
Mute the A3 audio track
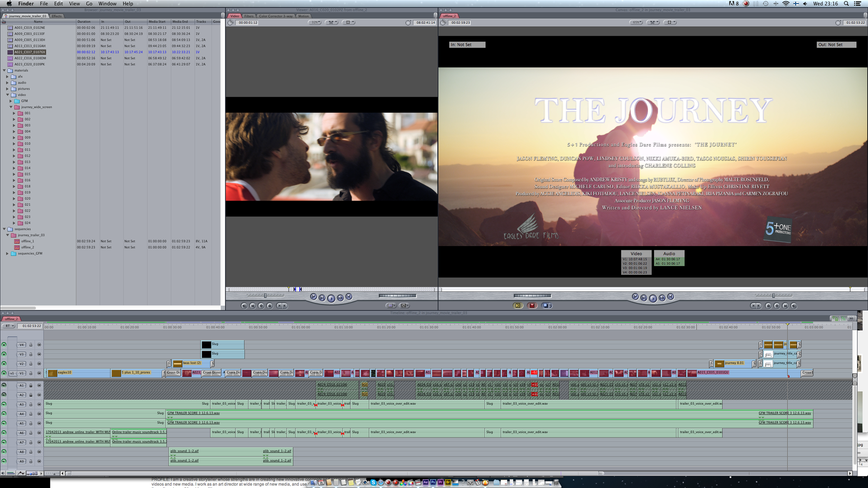(4, 404)
